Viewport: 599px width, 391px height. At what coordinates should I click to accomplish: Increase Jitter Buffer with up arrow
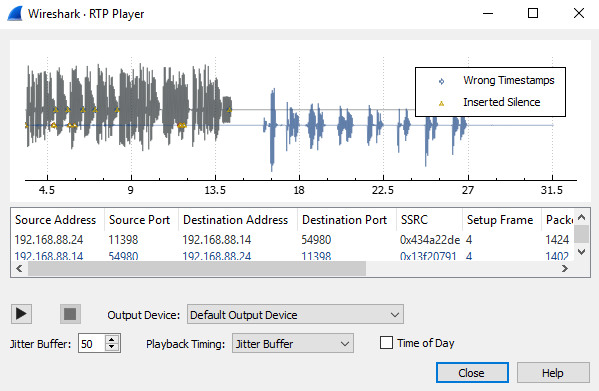(x=112, y=339)
